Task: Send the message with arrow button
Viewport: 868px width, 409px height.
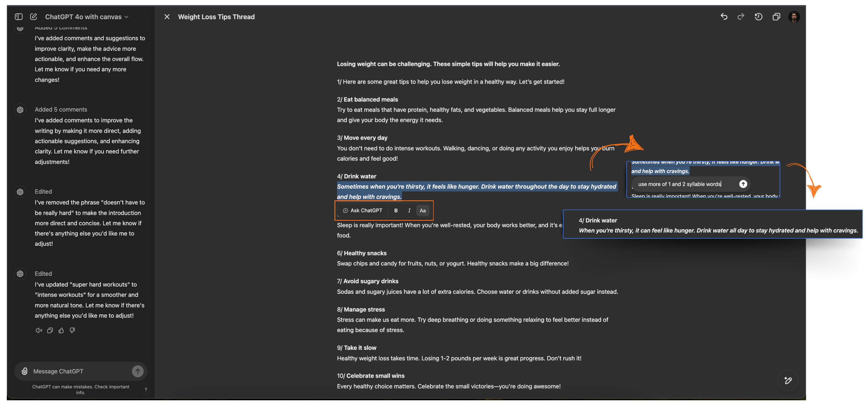Action: [x=137, y=371]
